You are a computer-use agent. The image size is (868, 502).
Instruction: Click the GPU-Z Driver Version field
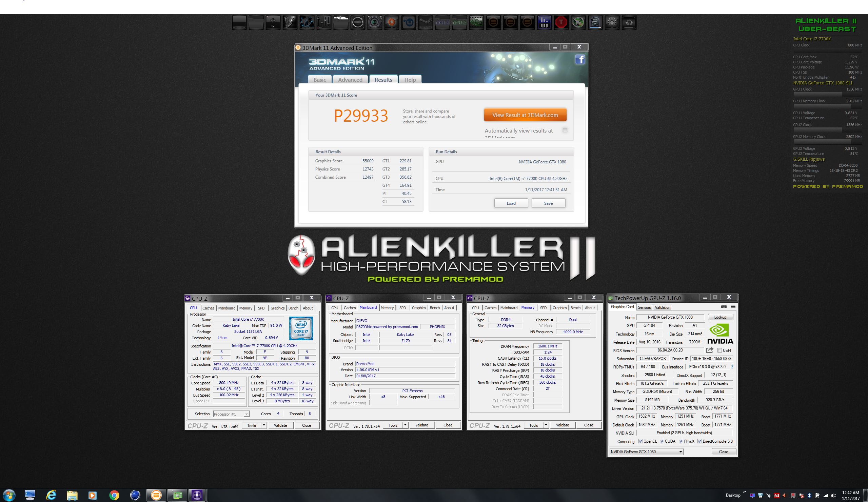(685, 408)
